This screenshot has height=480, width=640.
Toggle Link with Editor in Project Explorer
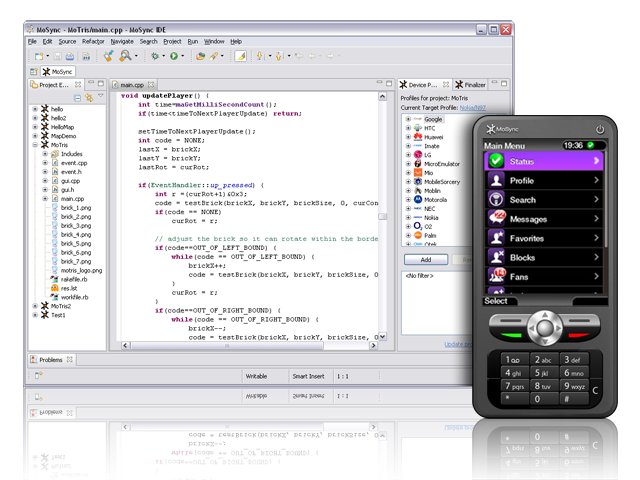[x=89, y=98]
